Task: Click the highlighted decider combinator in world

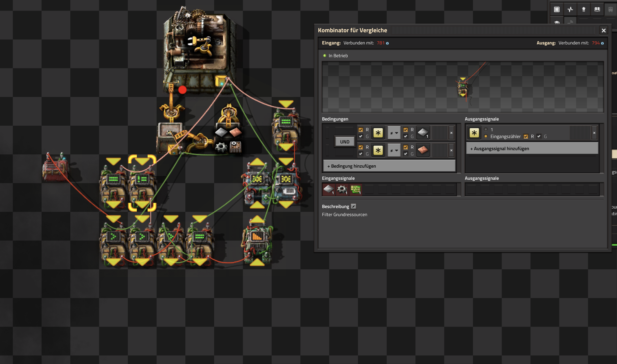Action: (142, 183)
